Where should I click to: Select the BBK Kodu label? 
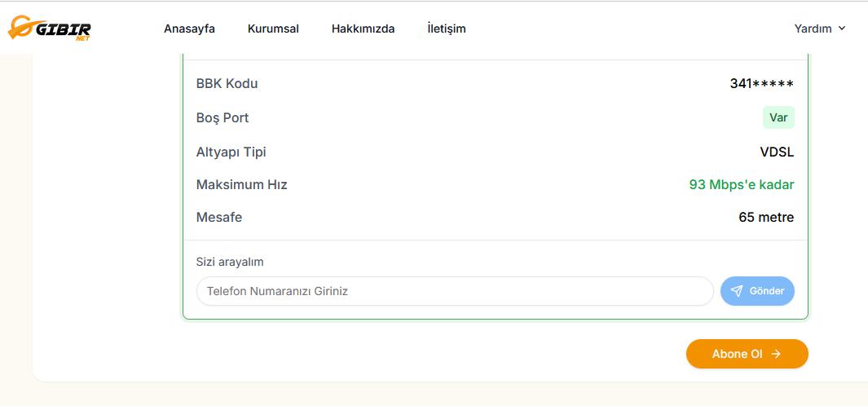pos(227,83)
